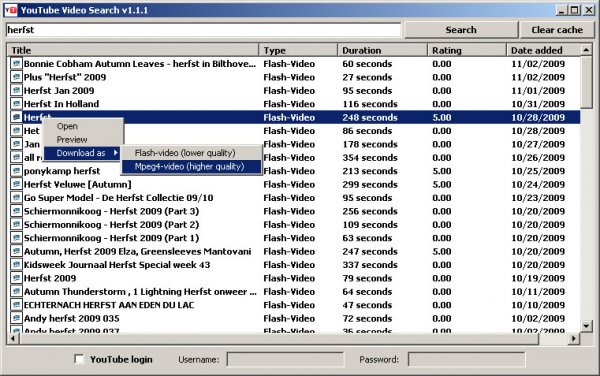Click the 354 seconds duration cell
600x376 pixels.
(x=370, y=158)
